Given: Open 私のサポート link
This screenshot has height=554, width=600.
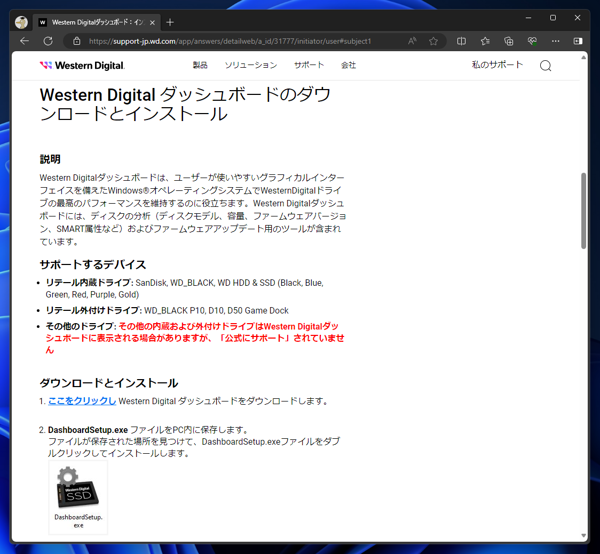Looking at the screenshot, I should click(x=497, y=65).
